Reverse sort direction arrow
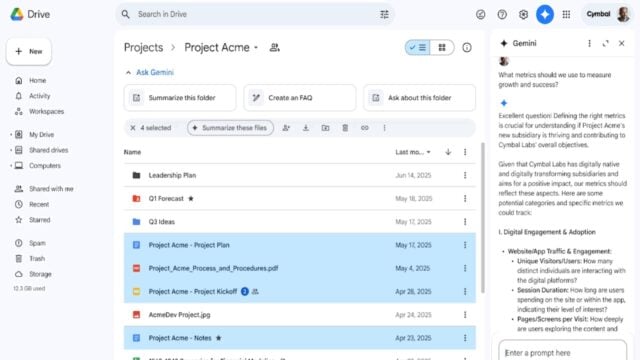The image size is (640, 360). point(448,152)
